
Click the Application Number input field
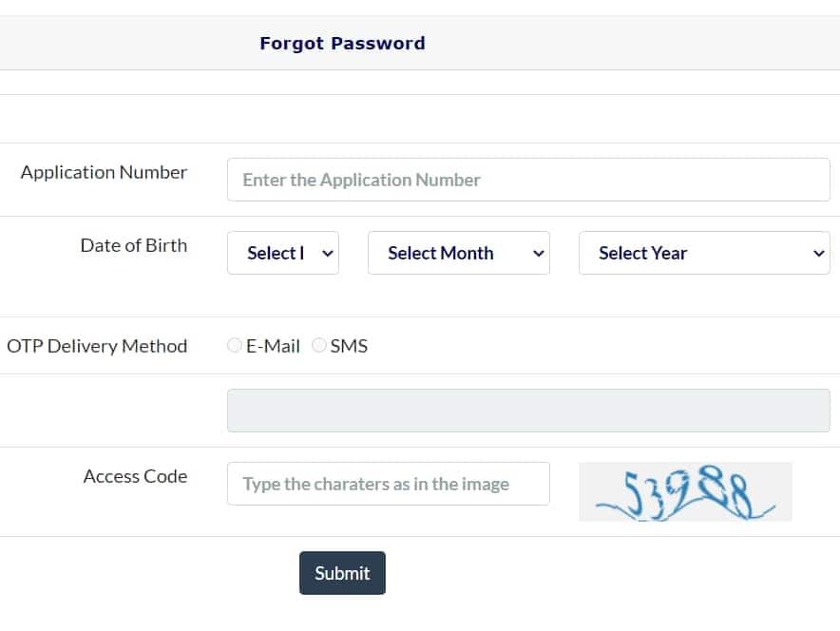527,180
